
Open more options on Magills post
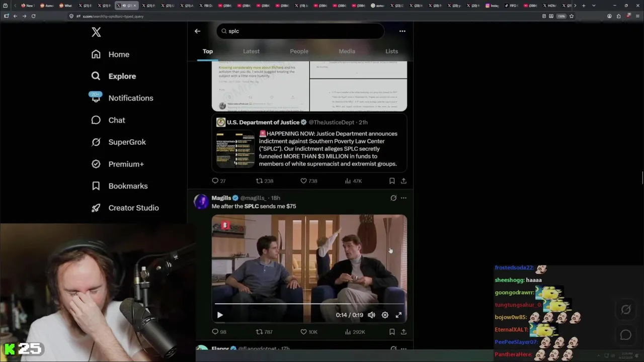[x=404, y=198]
